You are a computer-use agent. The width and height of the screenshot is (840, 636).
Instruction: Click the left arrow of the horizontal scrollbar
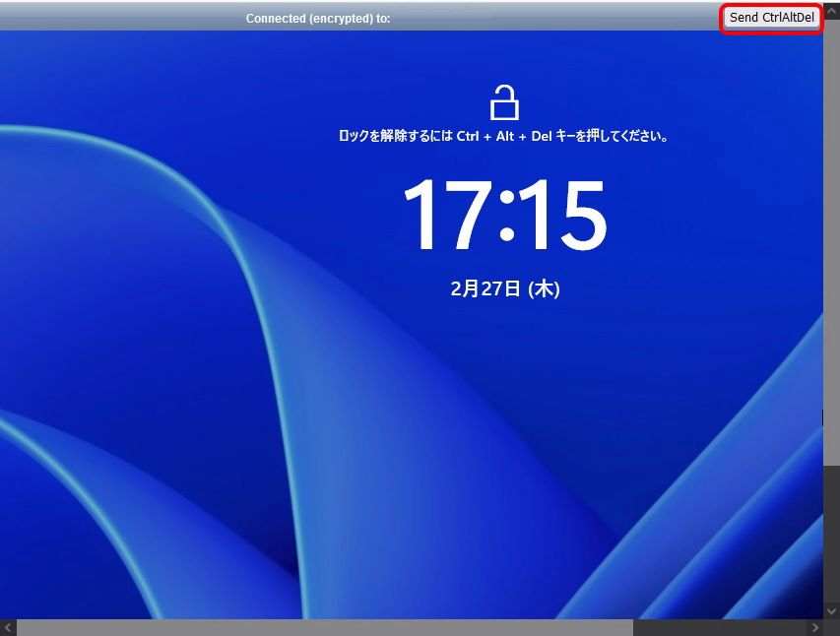coord(7,626)
